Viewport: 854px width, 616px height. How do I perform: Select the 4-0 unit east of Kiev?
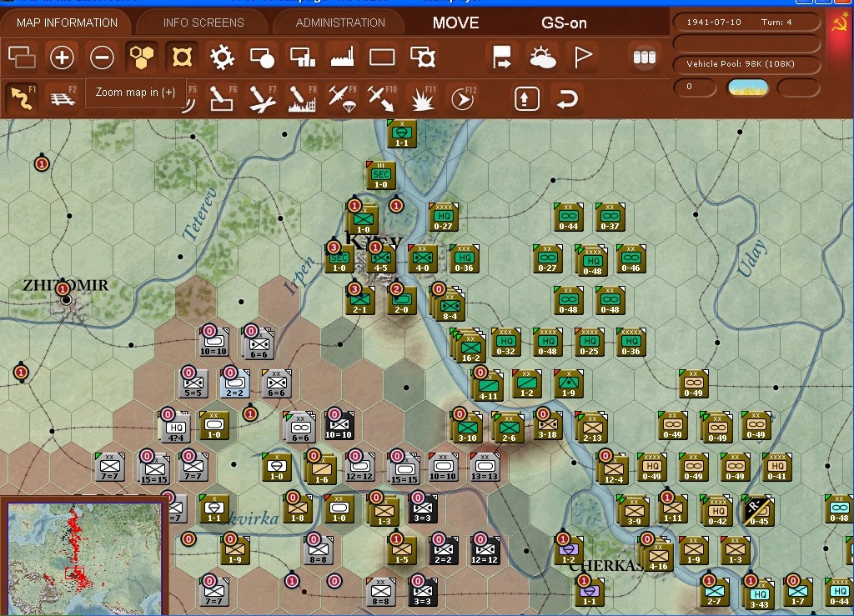pos(422,258)
